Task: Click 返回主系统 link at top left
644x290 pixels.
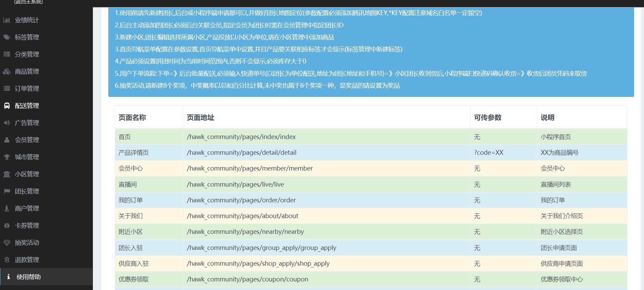Action: coord(28,2)
